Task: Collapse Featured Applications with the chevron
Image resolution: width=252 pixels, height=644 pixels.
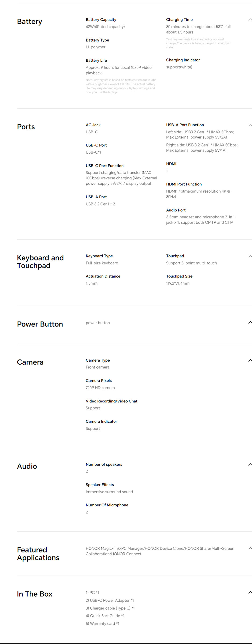Action: [x=250, y=548]
